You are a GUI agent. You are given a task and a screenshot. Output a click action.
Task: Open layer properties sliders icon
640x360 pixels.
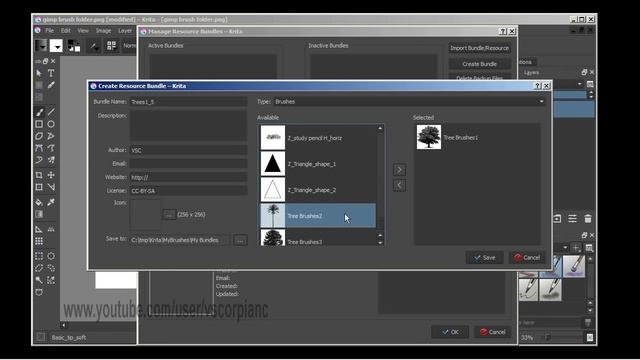572,219
